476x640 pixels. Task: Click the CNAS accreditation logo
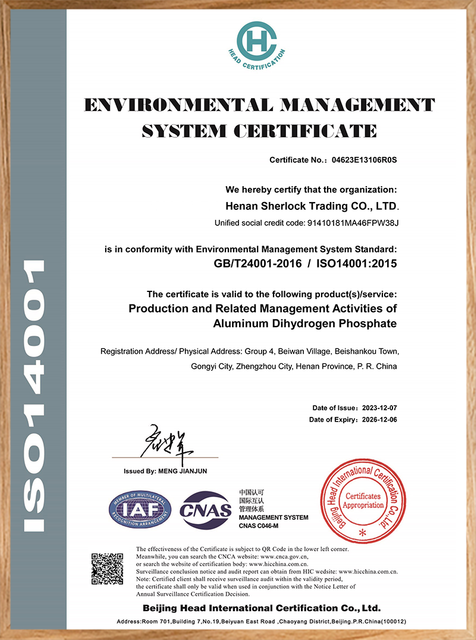(x=206, y=510)
